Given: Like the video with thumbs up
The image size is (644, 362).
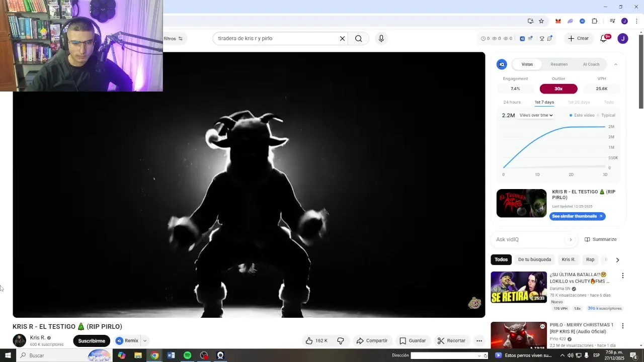Looking at the screenshot, I should [316, 341].
